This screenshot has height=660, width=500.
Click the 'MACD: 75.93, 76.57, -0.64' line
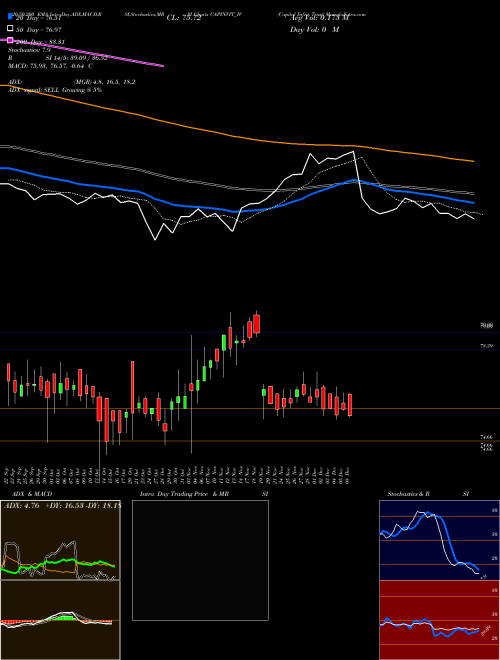pos(48,66)
